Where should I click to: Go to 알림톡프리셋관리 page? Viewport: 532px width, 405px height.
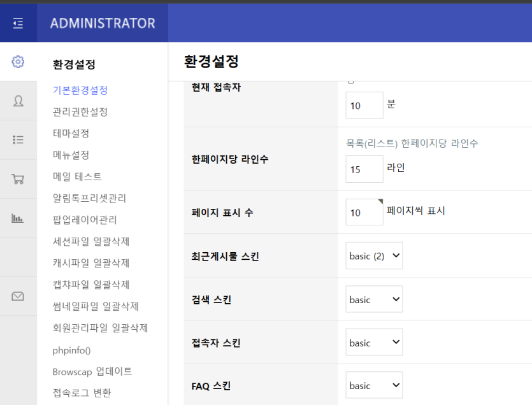click(x=89, y=198)
